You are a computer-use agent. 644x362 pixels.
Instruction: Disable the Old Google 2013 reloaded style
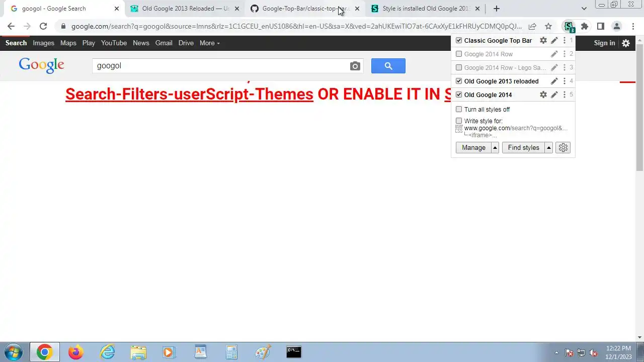(459, 81)
